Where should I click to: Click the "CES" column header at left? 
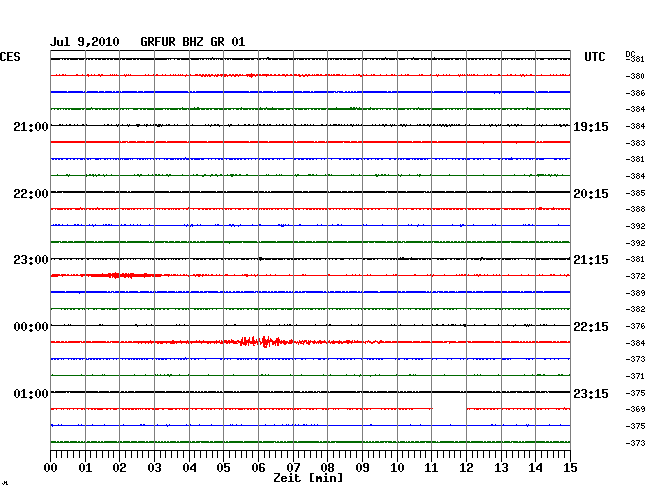point(10,57)
